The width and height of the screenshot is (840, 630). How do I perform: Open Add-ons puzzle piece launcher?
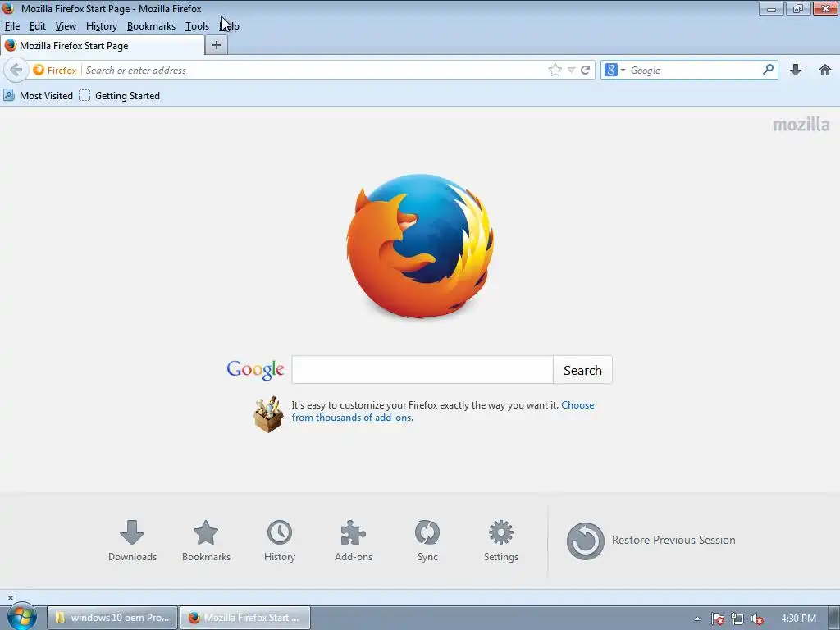tap(354, 541)
